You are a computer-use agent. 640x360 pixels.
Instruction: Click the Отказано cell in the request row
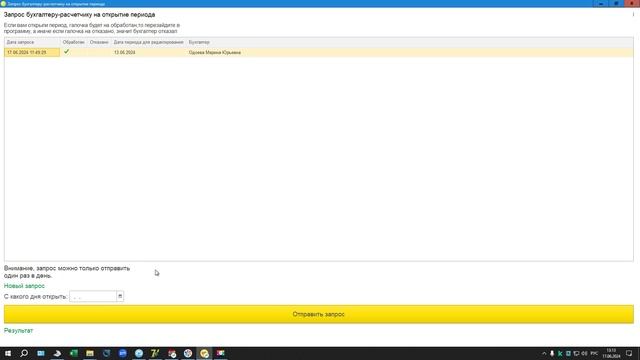coord(99,52)
